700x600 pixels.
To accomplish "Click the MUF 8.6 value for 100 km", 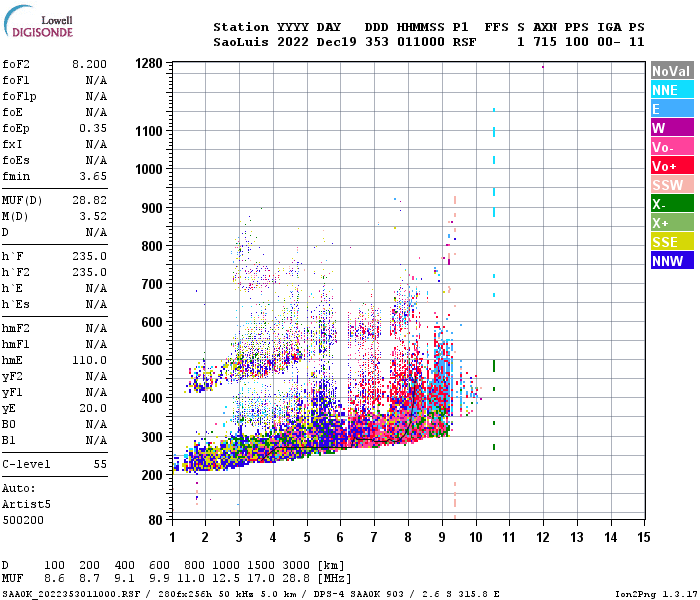I will pyautogui.click(x=54, y=579).
